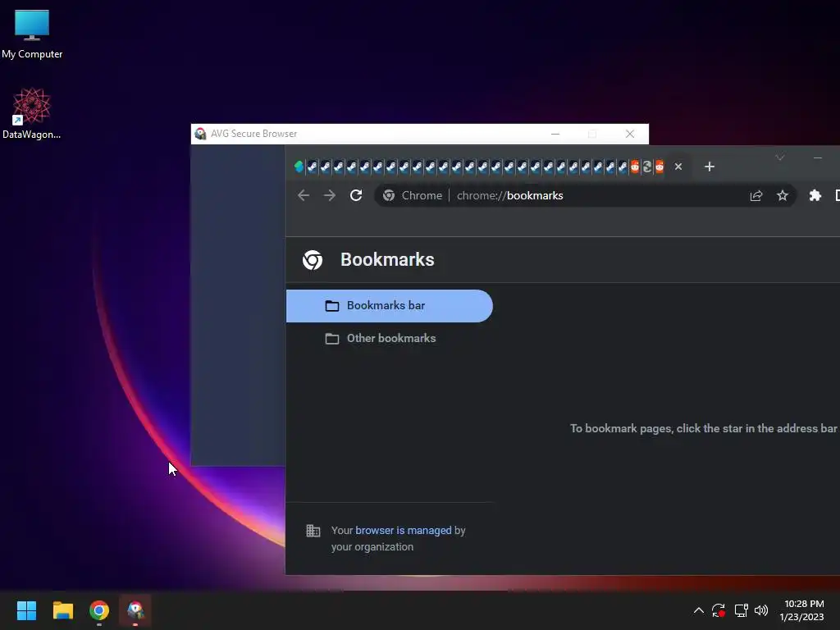Image resolution: width=840 pixels, height=630 pixels.
Task: Close the AVG Secure Browser window
Action: point(630,134)
